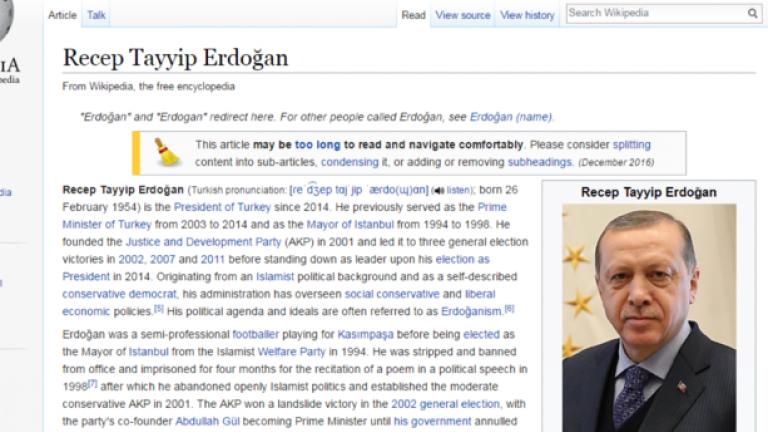Click the Erdoğanism link

(x=471, y=312)
